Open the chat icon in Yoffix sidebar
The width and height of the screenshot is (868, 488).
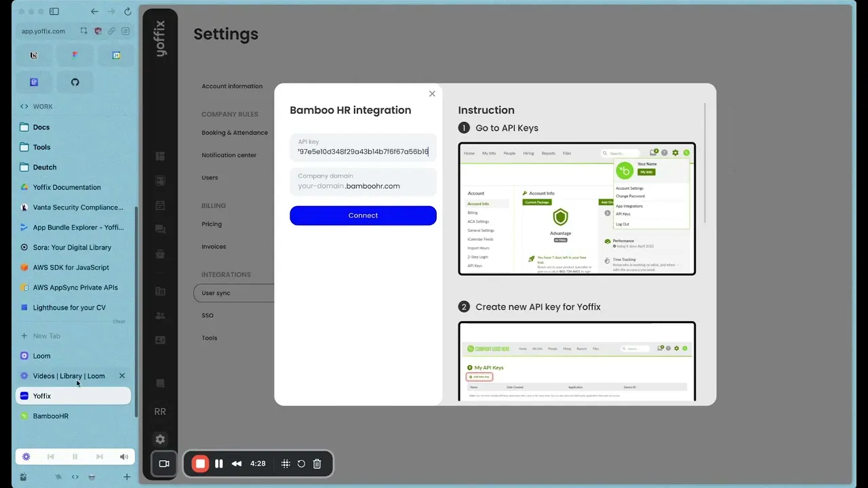[x=160, y=230]
